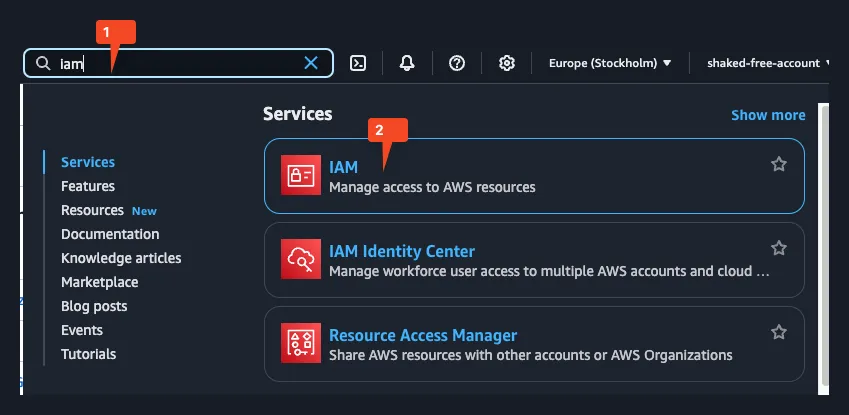Open the Resource Access Manager link
Screen dimensions: 849x415
click(x=423, y=335)
